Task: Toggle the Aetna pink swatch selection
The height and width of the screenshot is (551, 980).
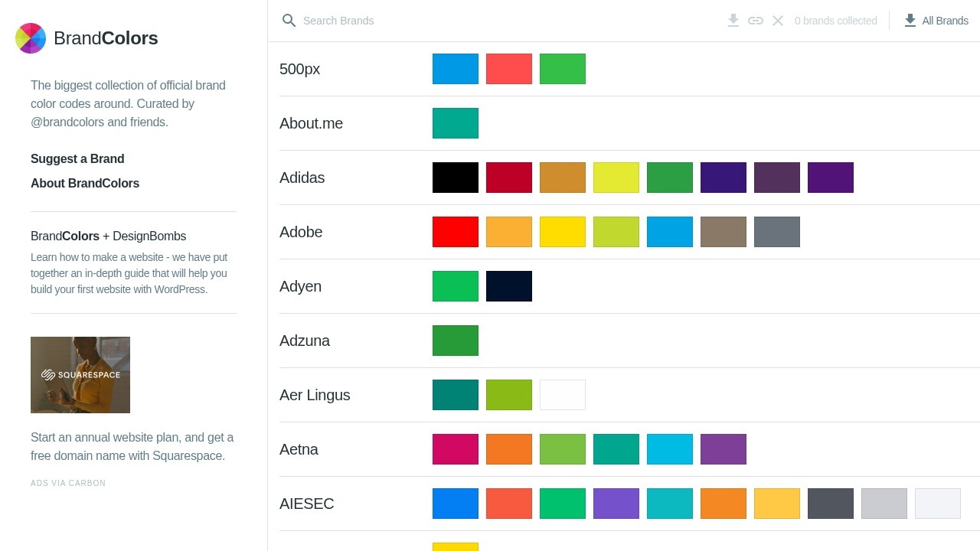Action: pos(456,449)
